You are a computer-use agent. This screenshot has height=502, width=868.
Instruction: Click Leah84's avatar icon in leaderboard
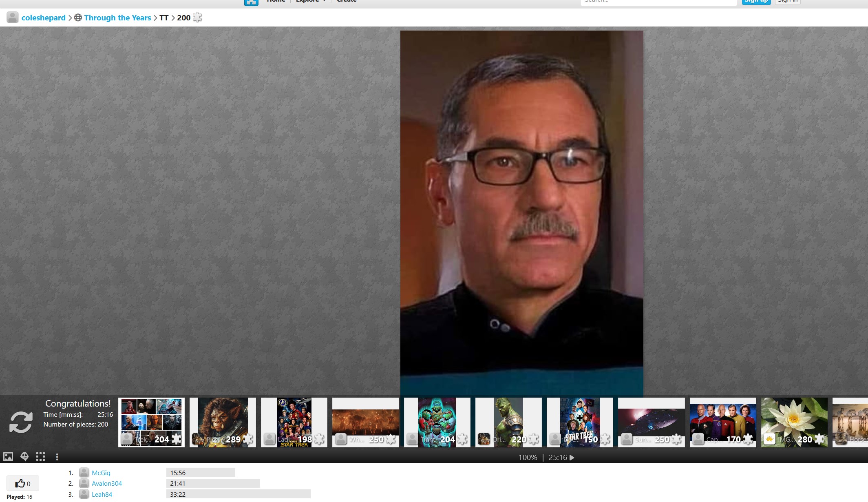coord(84,494)
